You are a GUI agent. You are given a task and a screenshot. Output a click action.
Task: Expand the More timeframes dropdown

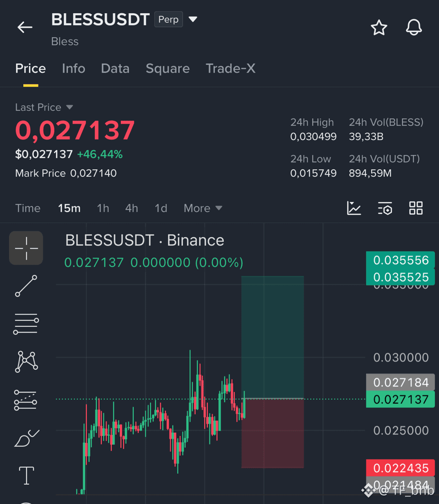point(203,208)
